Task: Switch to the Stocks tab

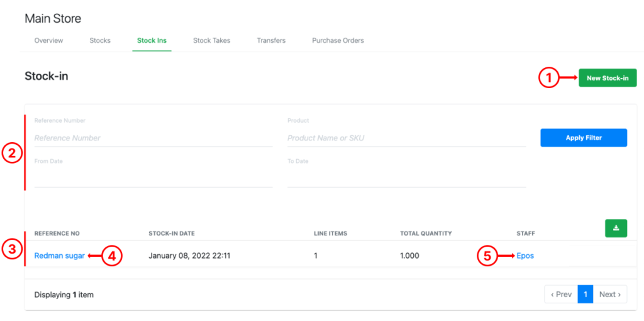Action: click(100, 40)
